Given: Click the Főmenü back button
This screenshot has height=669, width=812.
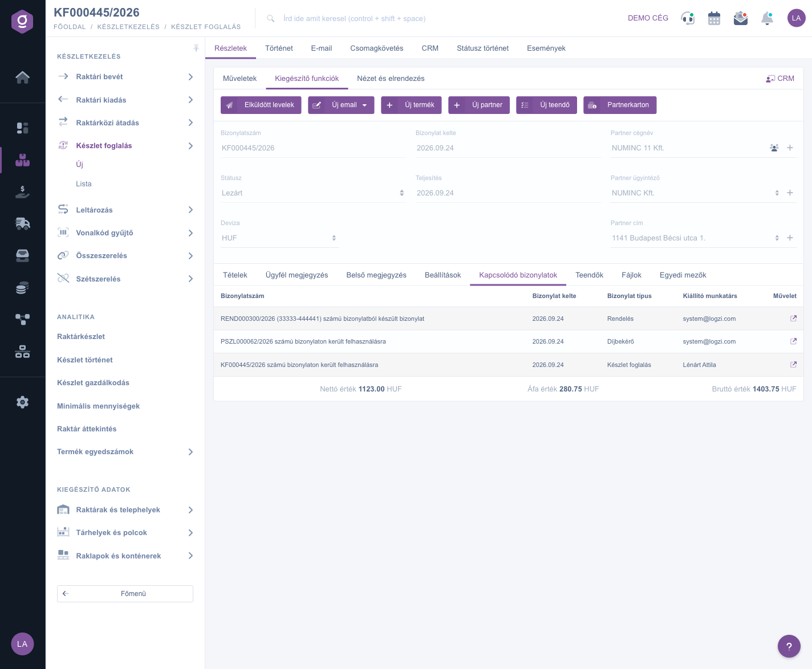Looking at the screenshot, I should (125, 594).
